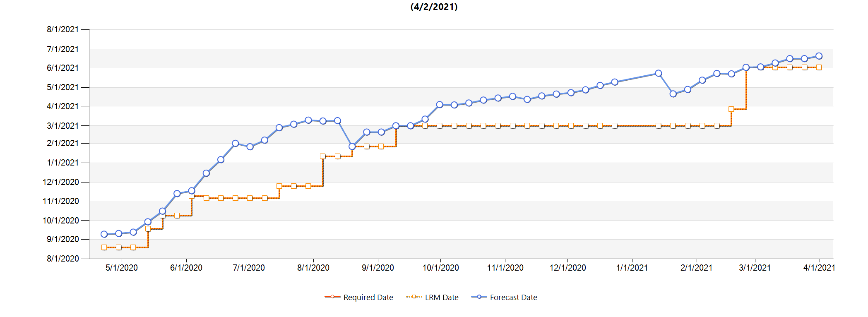The width and height of the screenshot is (868, 317).
Task: Click the 5/1/2021 y-axis label
Action: pos(63,87)
